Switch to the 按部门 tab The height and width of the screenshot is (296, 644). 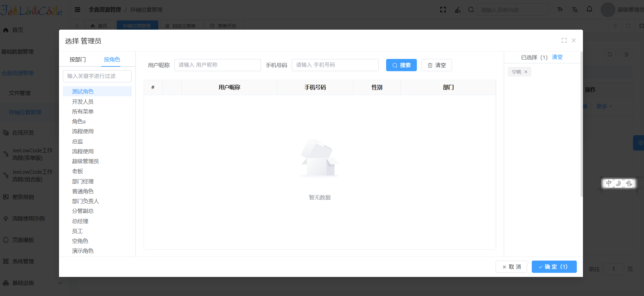pyautogui.click(x=78, y=60)
